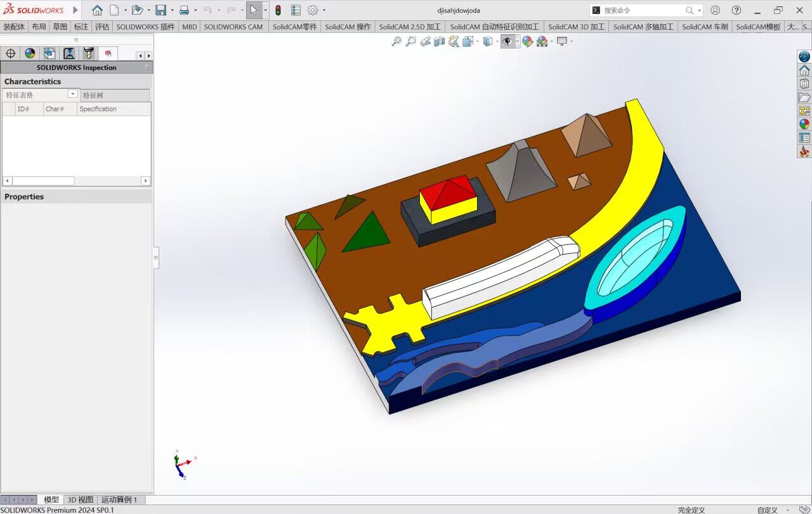The width and height of the screenshot is (812, 514).
Task: Expand the Options gear dropdown arrow
Action: click(324, 10)
